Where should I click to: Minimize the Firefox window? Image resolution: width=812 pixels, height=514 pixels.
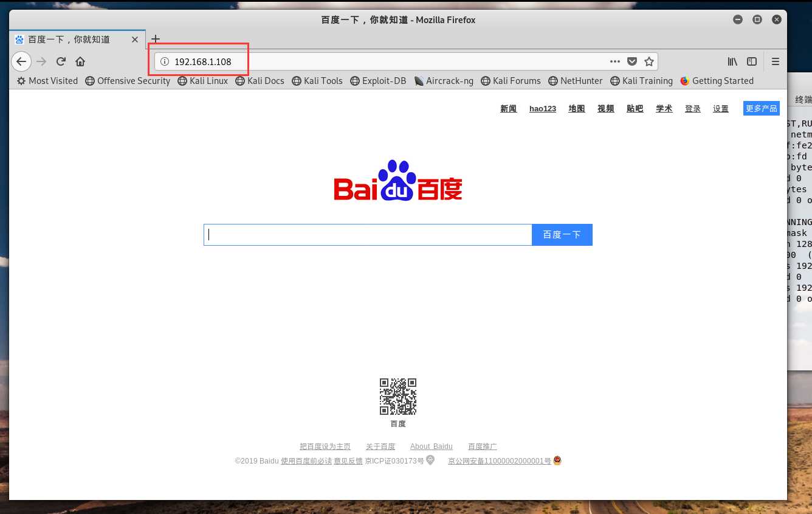pos(738,19)
